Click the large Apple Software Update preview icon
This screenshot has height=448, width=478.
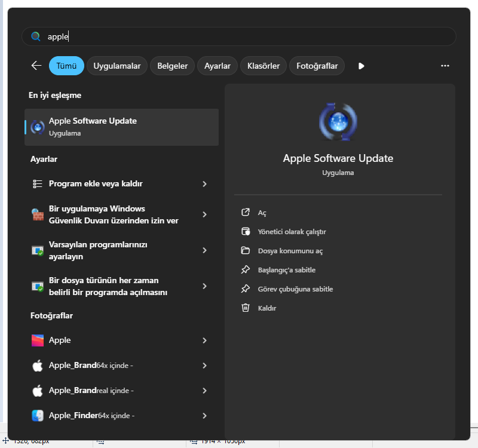(338, 122)
